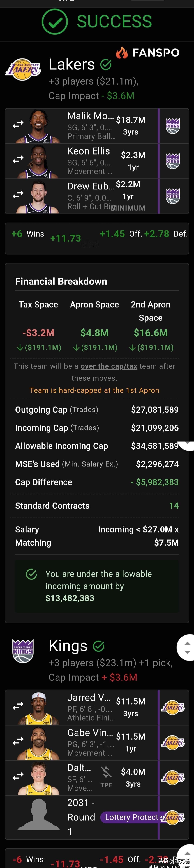
Task: Open the over the cap/tax link
Action: click(109, 366)
